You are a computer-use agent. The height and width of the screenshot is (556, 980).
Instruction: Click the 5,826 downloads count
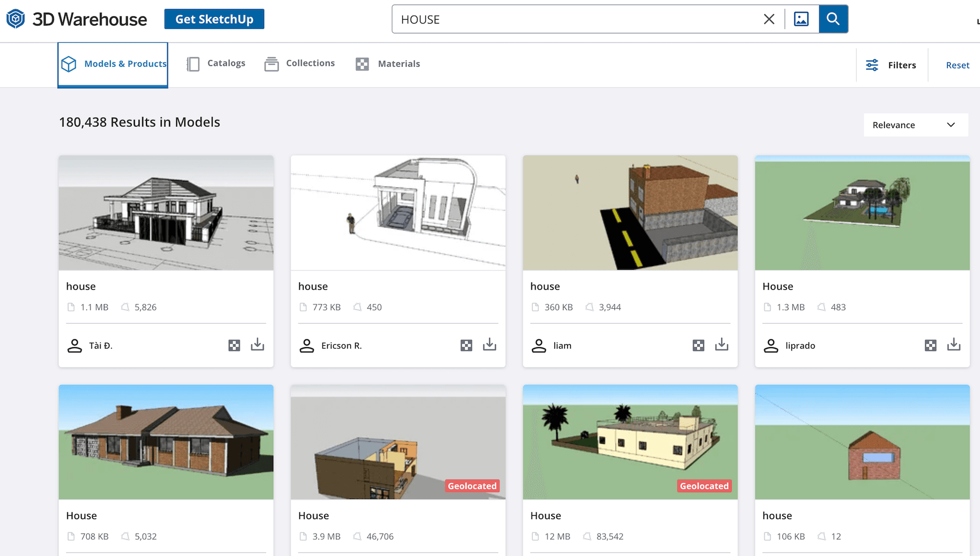click(145, 307)
